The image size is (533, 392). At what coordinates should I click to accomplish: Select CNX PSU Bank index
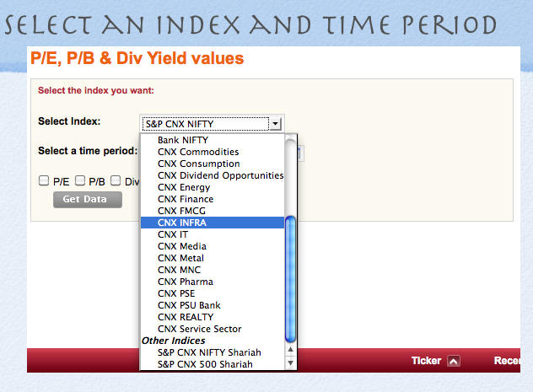[x=213, y=305]
